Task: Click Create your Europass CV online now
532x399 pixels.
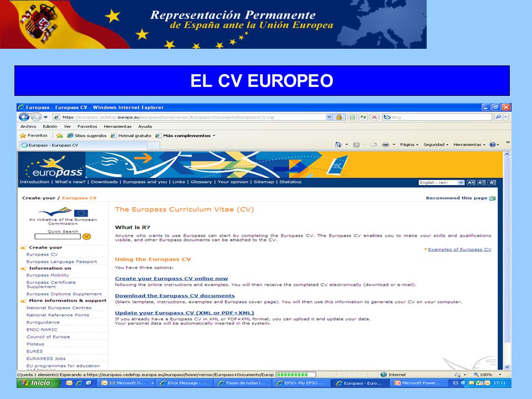Action: (171, 279)
